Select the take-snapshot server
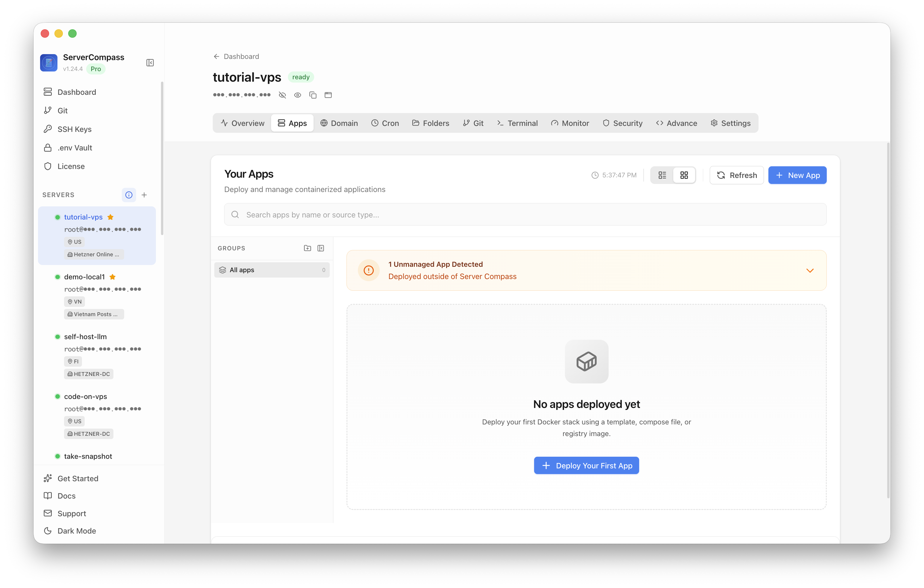The width and height of the screenshot is (924, 588). pyautogui.click(x=97, y=456)
